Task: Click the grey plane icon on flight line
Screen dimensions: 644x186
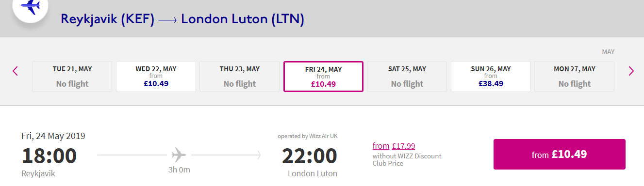Action: click(179, 155)
